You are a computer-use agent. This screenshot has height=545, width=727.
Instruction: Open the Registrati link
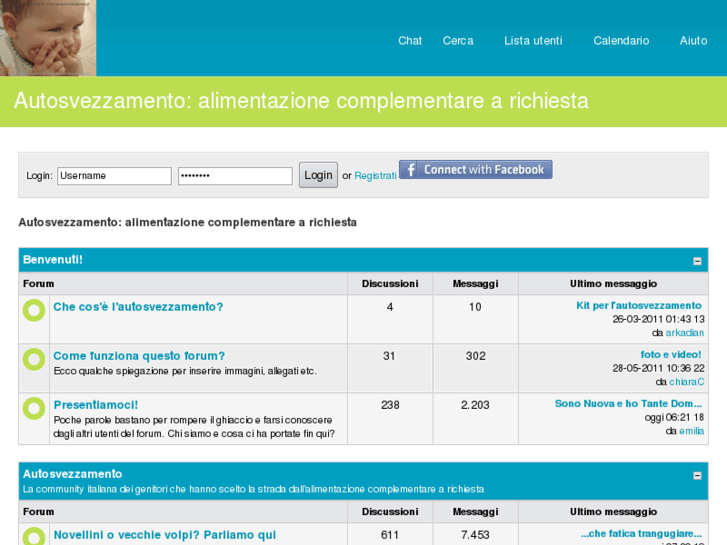[x=375, y=176]
